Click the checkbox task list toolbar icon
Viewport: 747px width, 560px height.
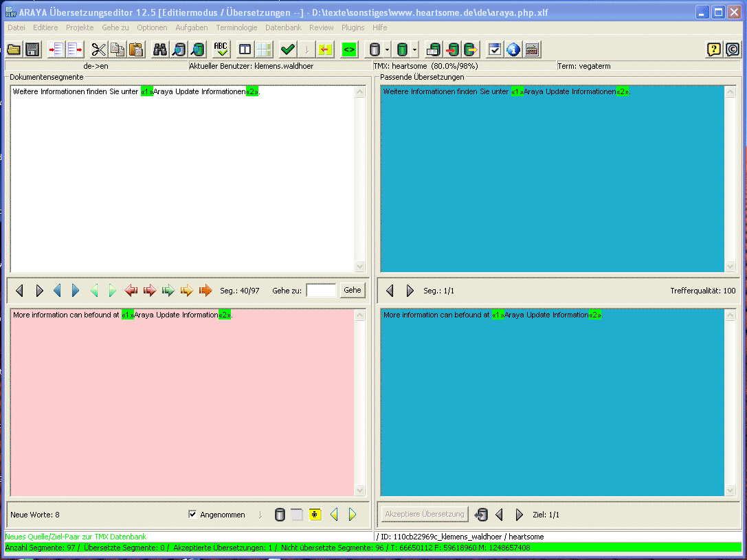tap(494, 49)
